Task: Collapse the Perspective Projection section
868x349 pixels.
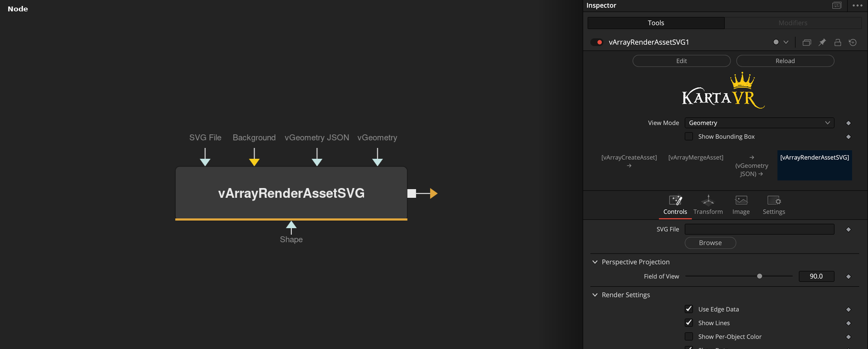Action: (595, 262)
